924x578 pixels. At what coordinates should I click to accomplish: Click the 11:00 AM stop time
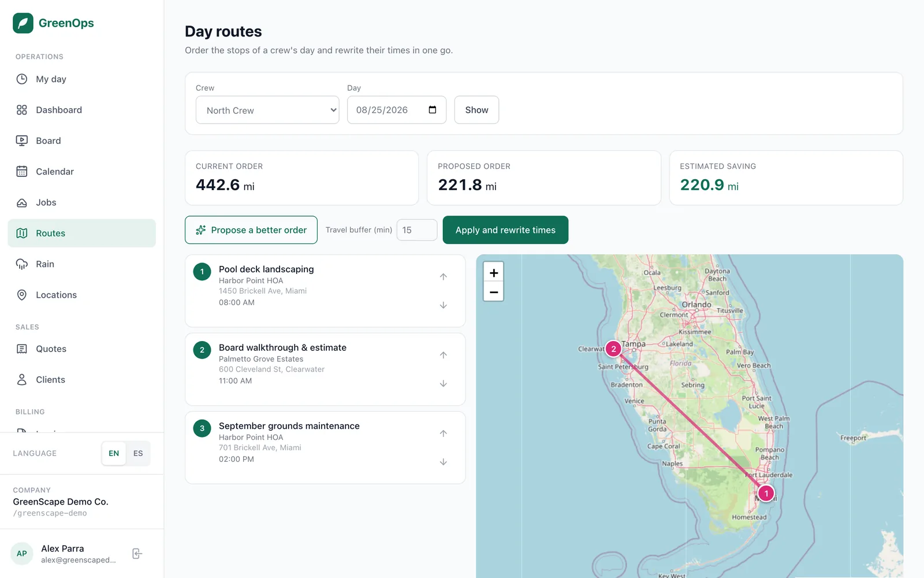pyautogui.click(x=235, y=381)
